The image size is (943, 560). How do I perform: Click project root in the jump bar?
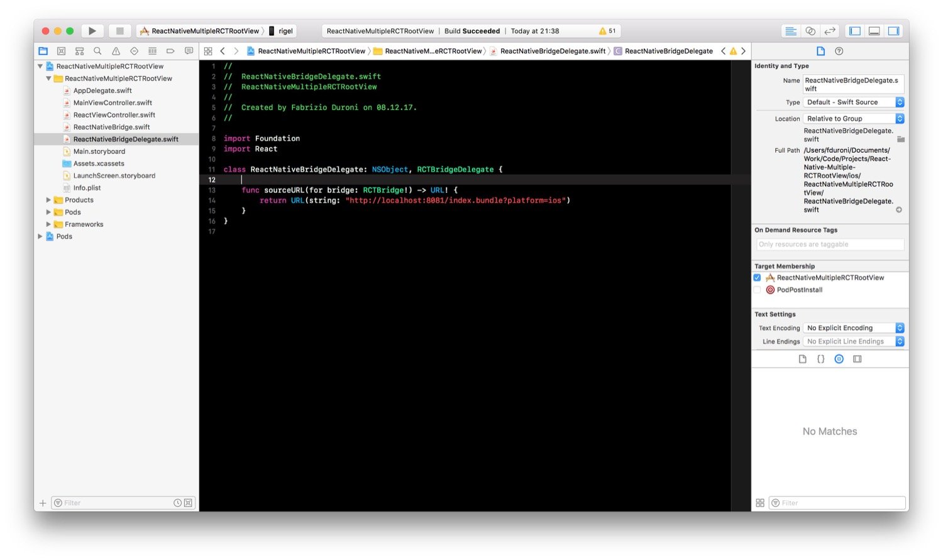pos(306,51)
